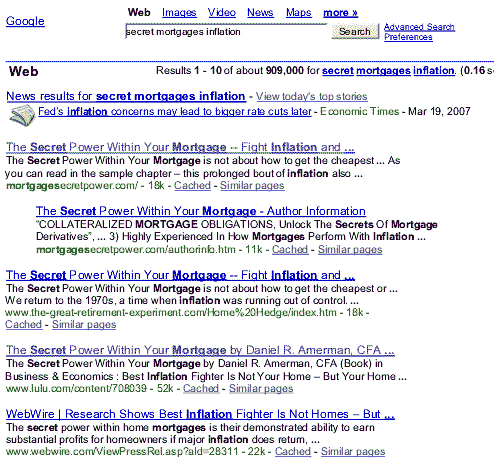Open the WebWire Research Shows result
494x467 pixels.
[x=200, y=414]
